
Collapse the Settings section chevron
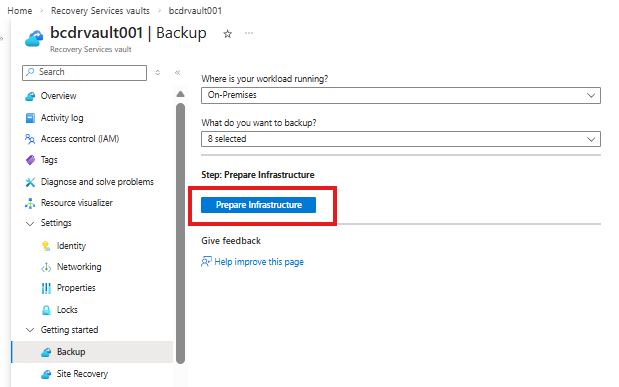point(30,224)
